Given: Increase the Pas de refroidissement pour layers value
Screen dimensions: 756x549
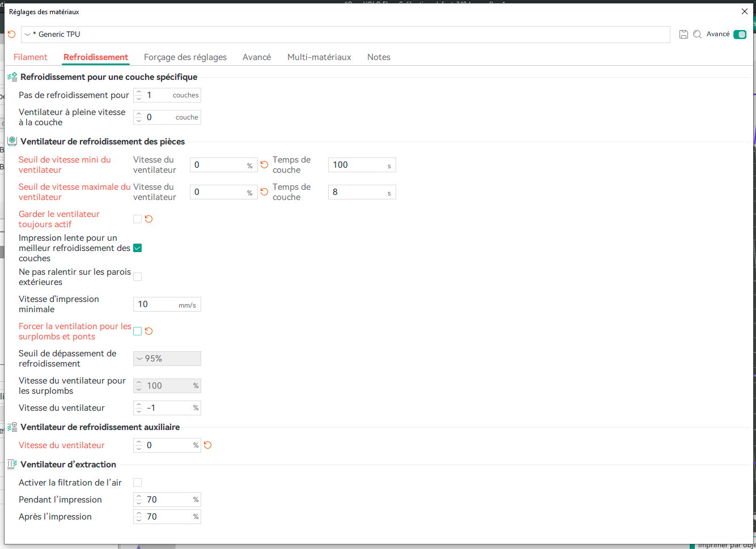Looking at the screenshot, I should click(x=139, y=92).
